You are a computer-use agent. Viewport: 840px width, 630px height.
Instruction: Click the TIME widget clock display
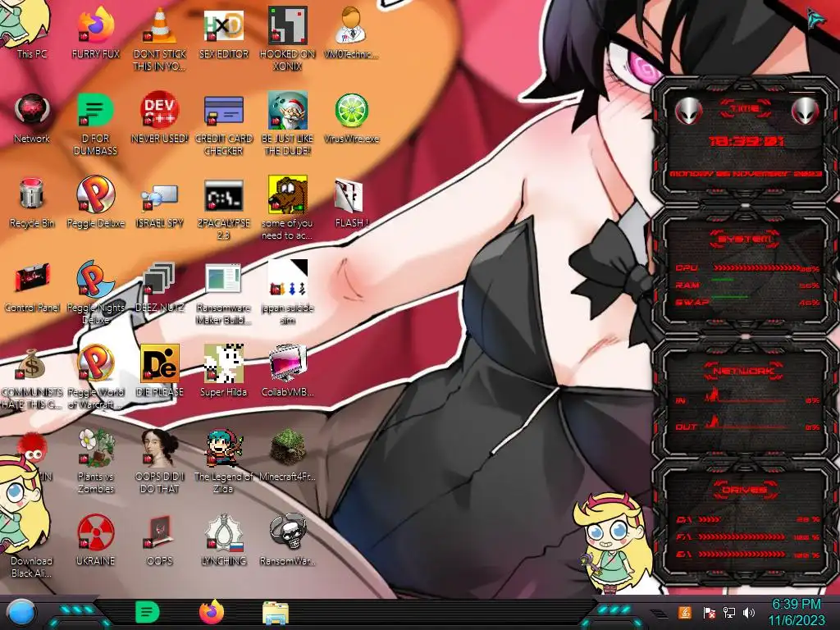746,141
